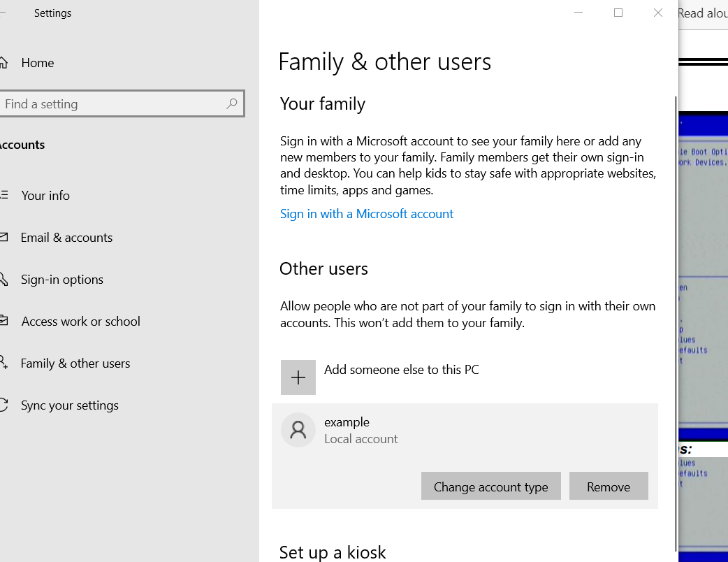The height and width of the screenshot is (562, 728).
Task: Select Access work or school
Action: coord(80,322)
